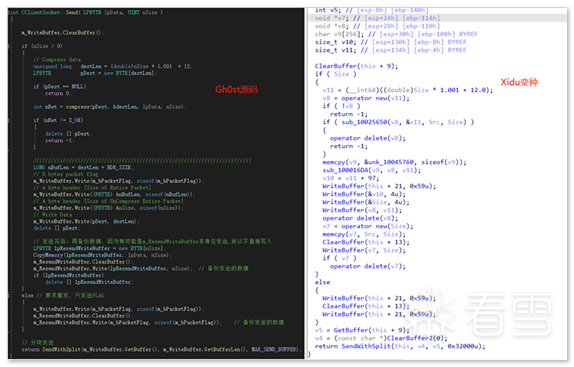574x367 pixels.
Task: Select the 'int nRet = compress(...)' line
Action: [x=110, y=107]
